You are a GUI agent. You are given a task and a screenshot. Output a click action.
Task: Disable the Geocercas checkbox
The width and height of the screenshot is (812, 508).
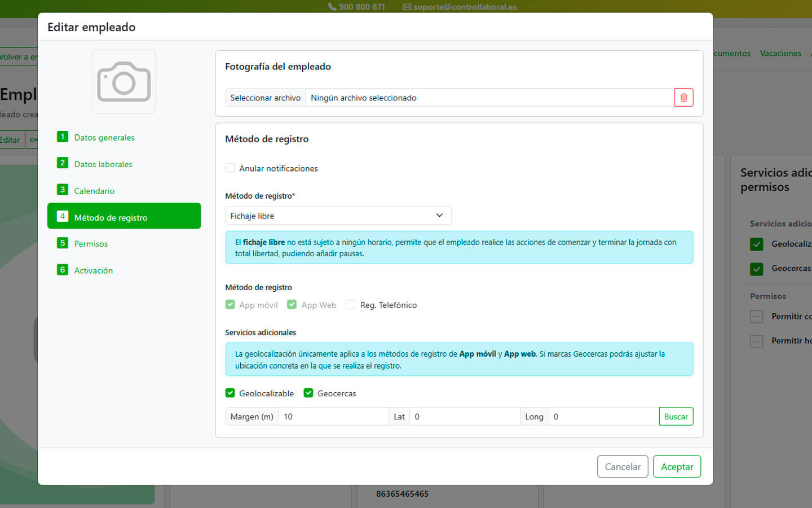point(308,393)
